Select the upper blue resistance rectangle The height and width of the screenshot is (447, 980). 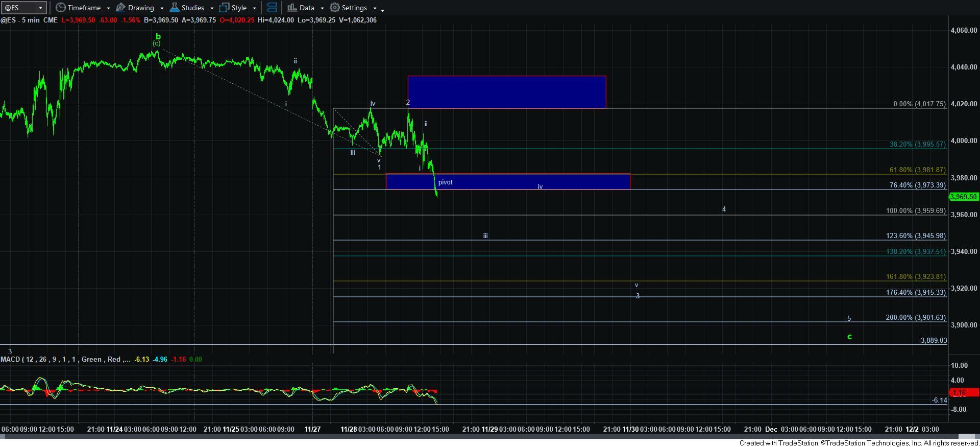click(506, 92)
